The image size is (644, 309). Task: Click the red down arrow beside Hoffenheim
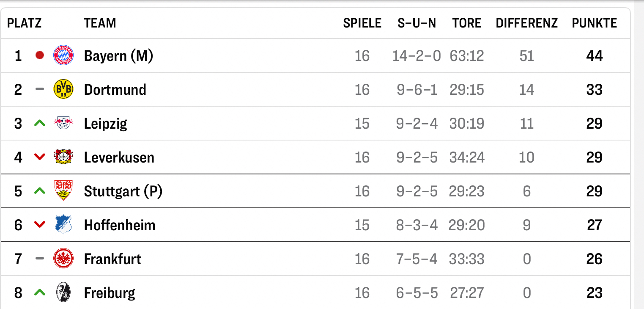40,225
